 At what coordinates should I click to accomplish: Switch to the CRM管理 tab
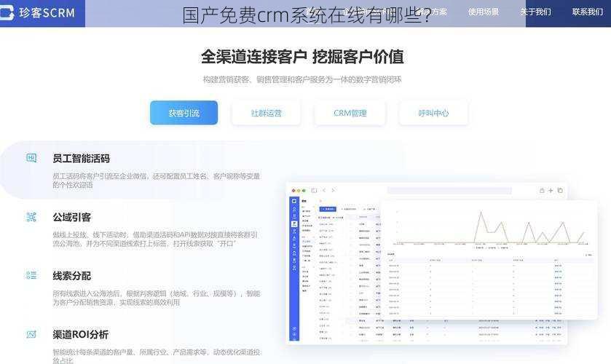(350, 113)
